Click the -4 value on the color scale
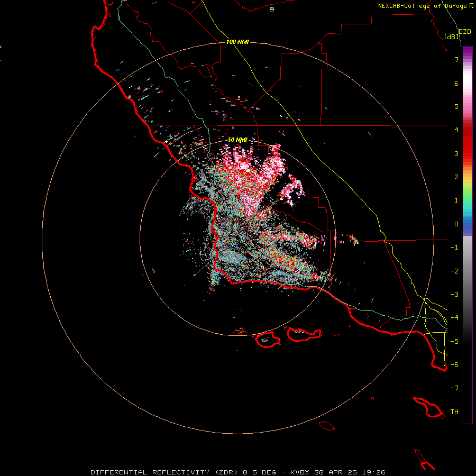 click(x=454, y=318)
